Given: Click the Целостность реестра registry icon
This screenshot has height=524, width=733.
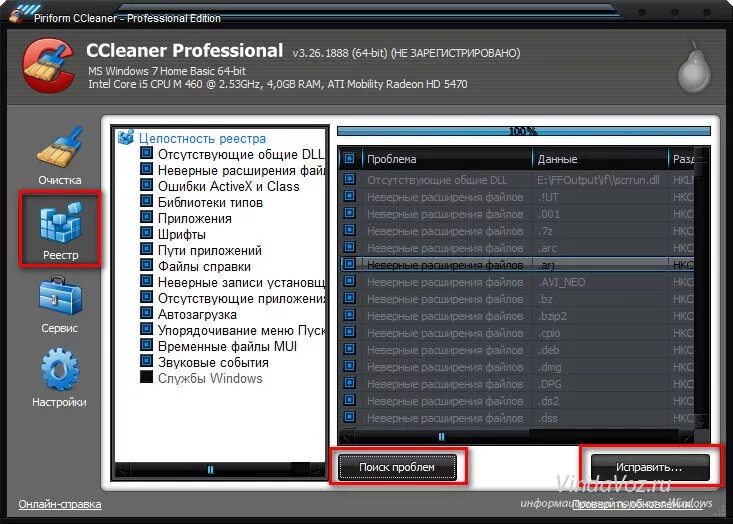Looking at the screenshot, I should tap(126, 137).
